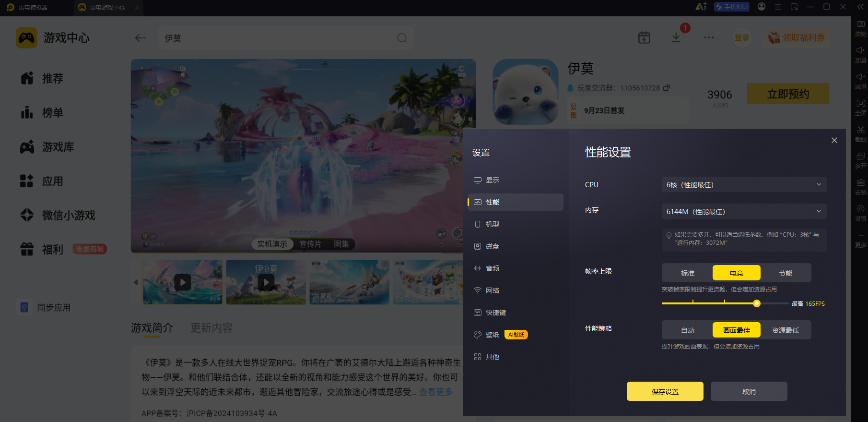This screenshot has width=868, height=422.
Task: Switch to the 更新内容 tab
Action: pyautogui.click(x=211, y=328)
